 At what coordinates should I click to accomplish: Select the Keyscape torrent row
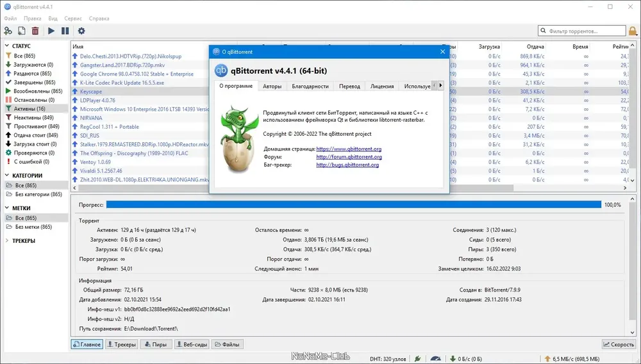point(140,92)
